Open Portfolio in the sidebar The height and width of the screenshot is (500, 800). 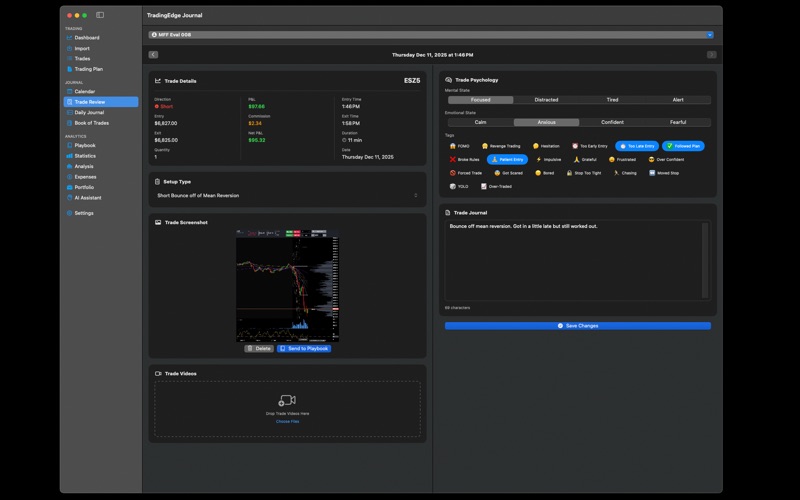coord(101,187)
